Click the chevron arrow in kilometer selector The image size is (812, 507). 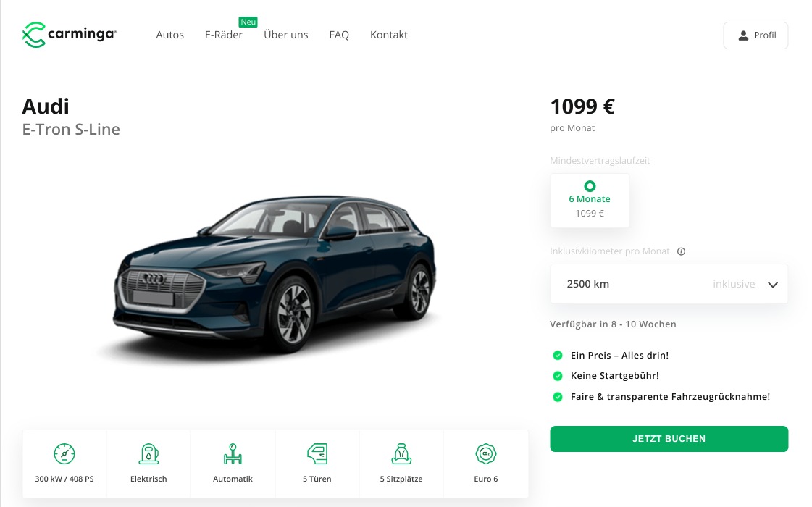pyautogui.click(x=773, y=285)
